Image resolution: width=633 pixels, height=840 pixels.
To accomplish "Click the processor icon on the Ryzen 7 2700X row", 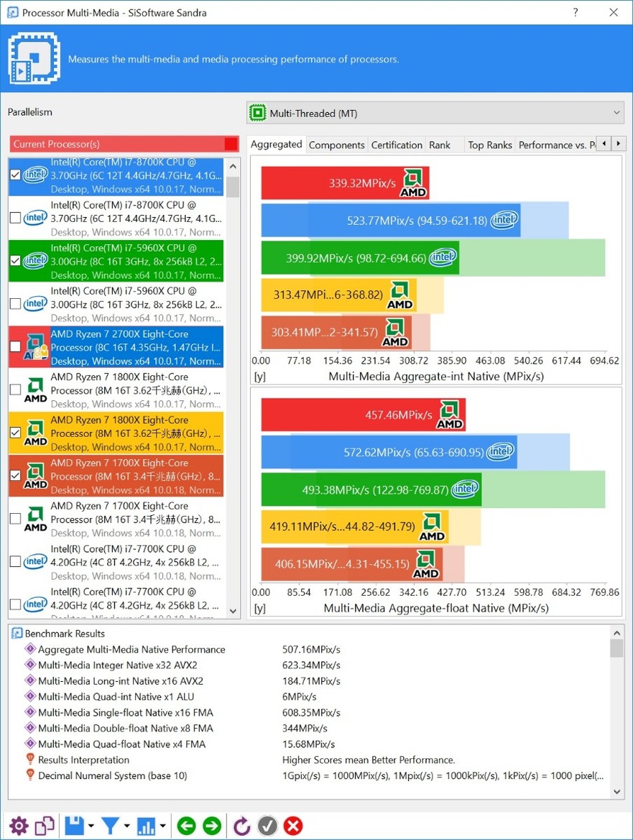I will [x=35, y=346].
